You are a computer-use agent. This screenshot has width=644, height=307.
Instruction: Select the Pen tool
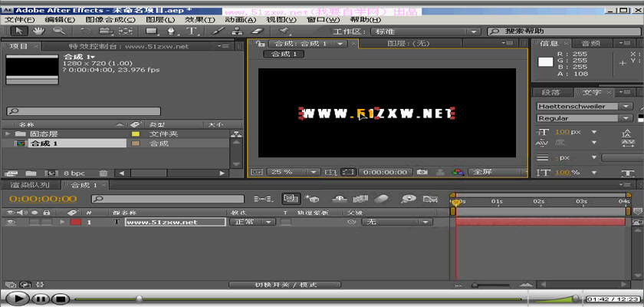point(173,31)
